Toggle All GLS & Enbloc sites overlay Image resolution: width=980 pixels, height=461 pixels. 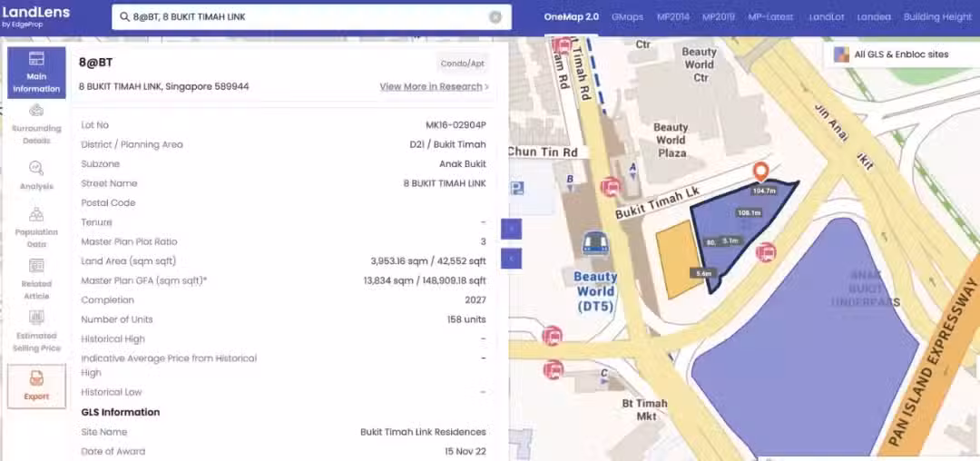point(900,55)
